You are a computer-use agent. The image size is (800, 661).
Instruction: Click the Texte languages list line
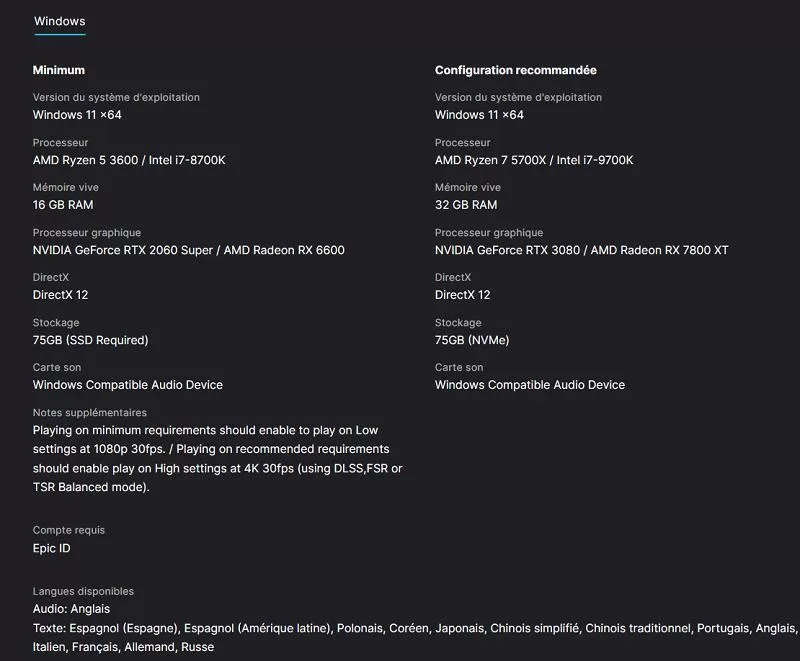tap(414, 638)
